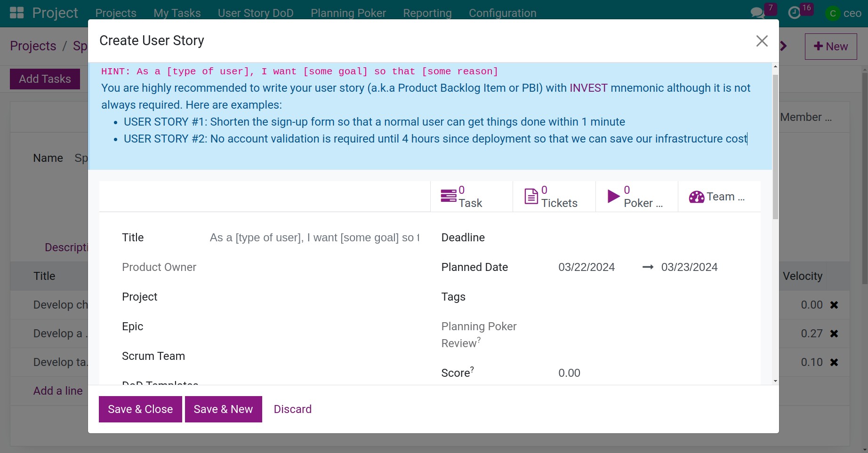Open the apps grid icon beside Project
868x453 pixels.
click(17, 13)
